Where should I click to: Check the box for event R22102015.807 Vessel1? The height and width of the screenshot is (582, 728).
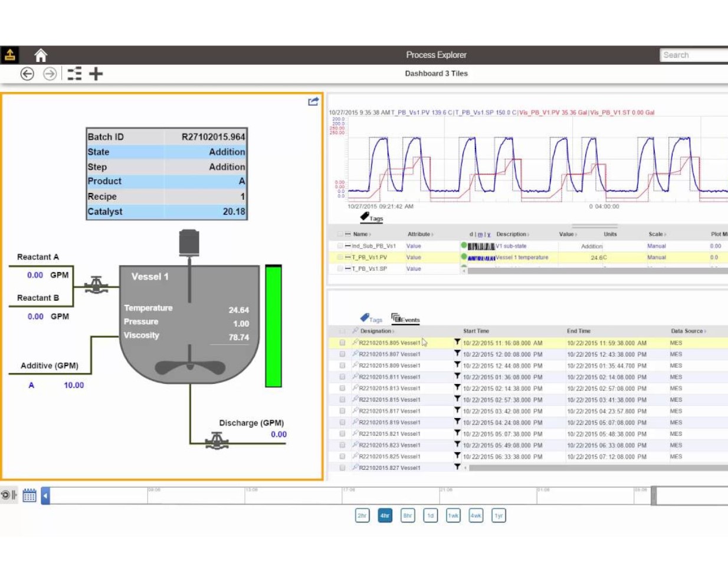coord(342,354)
